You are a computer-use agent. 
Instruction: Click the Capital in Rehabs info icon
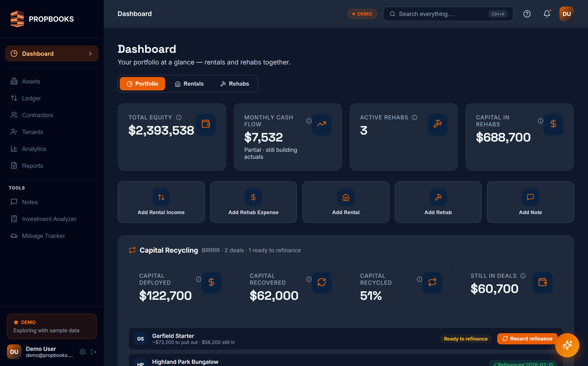540,121
